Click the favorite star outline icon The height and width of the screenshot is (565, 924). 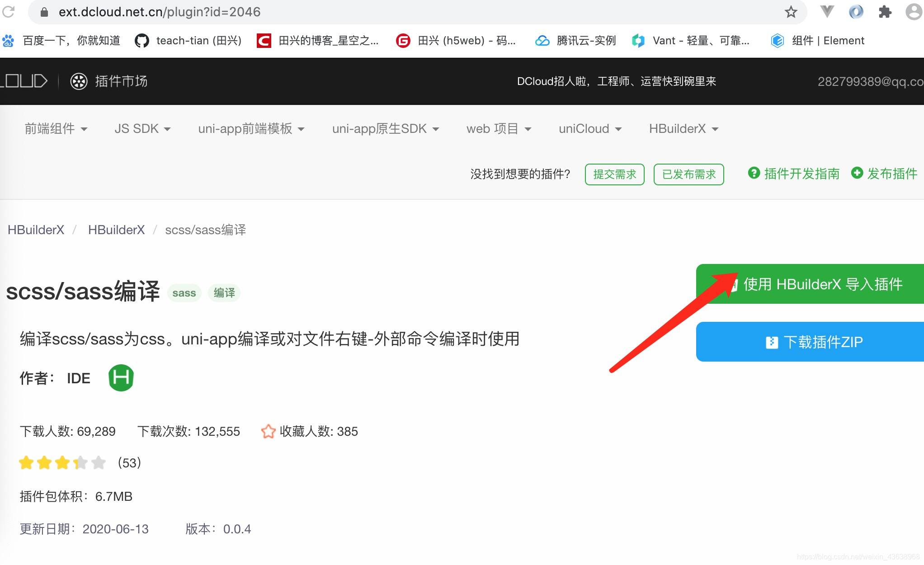[x=268, y=431]
